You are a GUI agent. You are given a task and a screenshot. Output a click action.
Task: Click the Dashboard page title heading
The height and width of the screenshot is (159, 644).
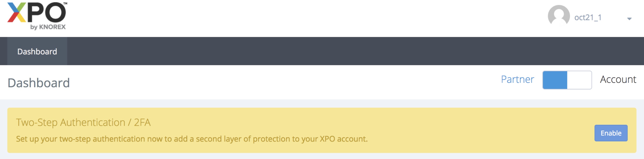click(x=39, y=83)
